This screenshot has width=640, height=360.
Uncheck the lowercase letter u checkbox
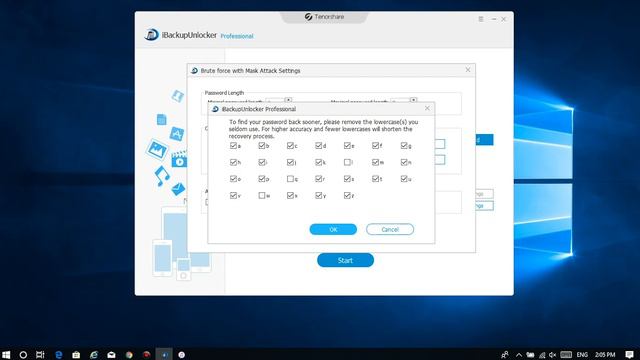pyautogui.click(x=404, y=179)
